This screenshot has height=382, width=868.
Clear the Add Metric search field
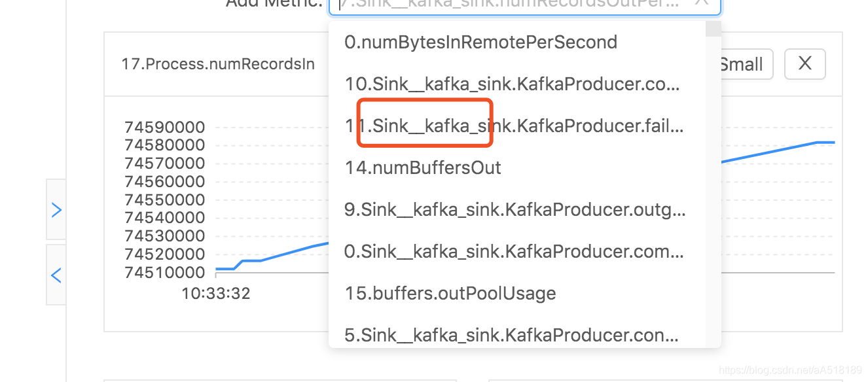[701, 3]
